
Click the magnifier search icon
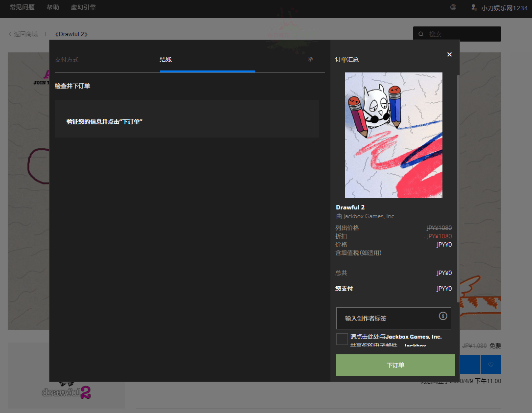pos(421,34)
